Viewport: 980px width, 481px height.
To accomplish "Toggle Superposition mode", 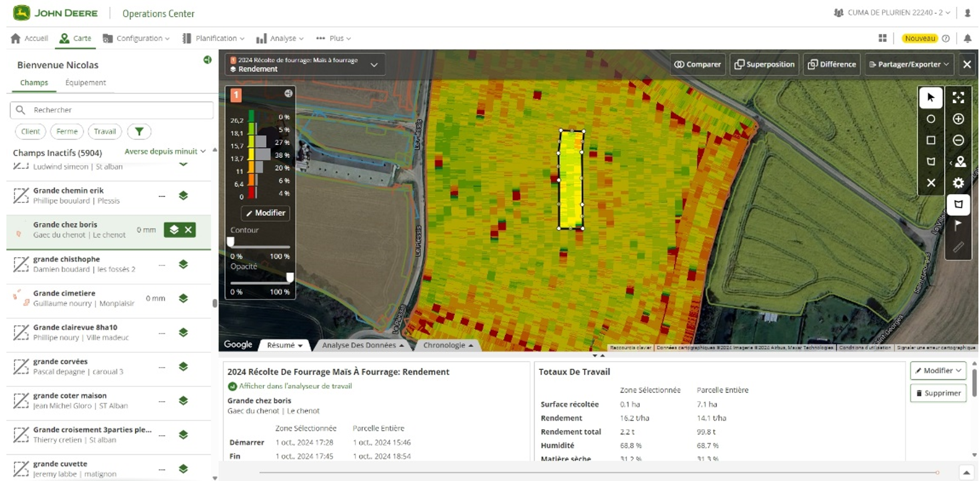I will 764,64.
